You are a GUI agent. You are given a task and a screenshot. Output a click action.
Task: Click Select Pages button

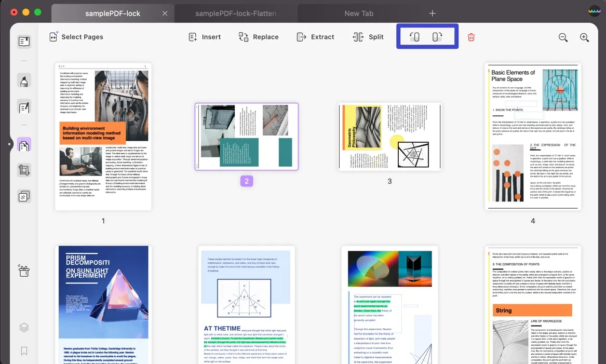76,37
